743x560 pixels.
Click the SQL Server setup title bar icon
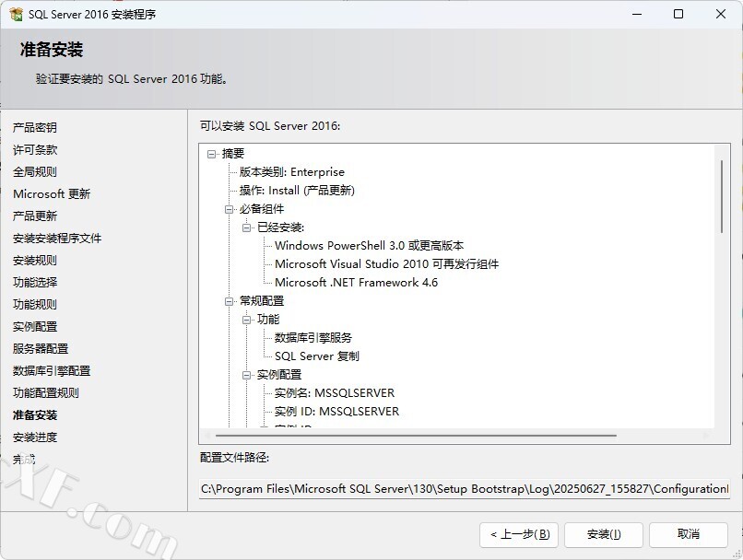[x=16, y=14]
